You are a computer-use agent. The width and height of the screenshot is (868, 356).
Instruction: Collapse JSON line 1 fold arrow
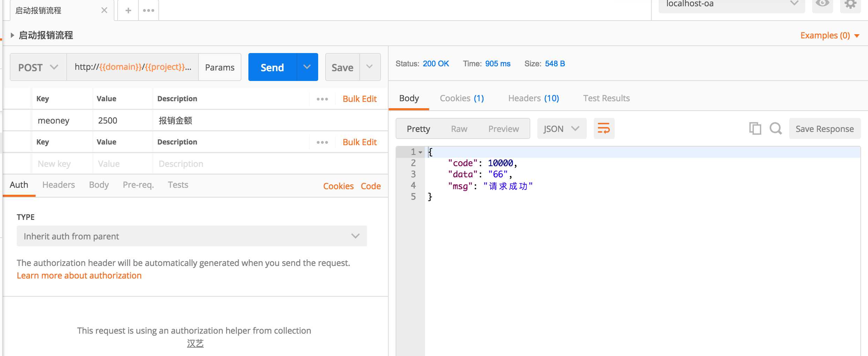coord(420,152)
